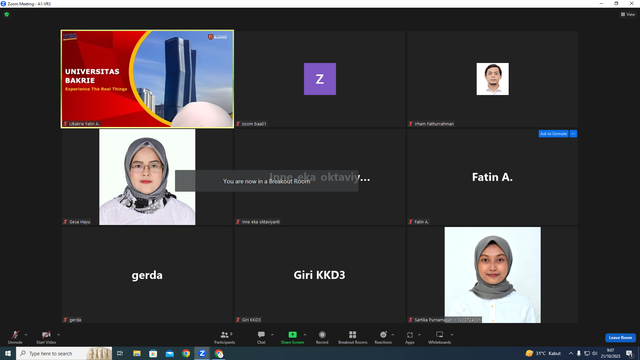Show hidden system tray icons
640x360 pixels.
click(571, 353)
